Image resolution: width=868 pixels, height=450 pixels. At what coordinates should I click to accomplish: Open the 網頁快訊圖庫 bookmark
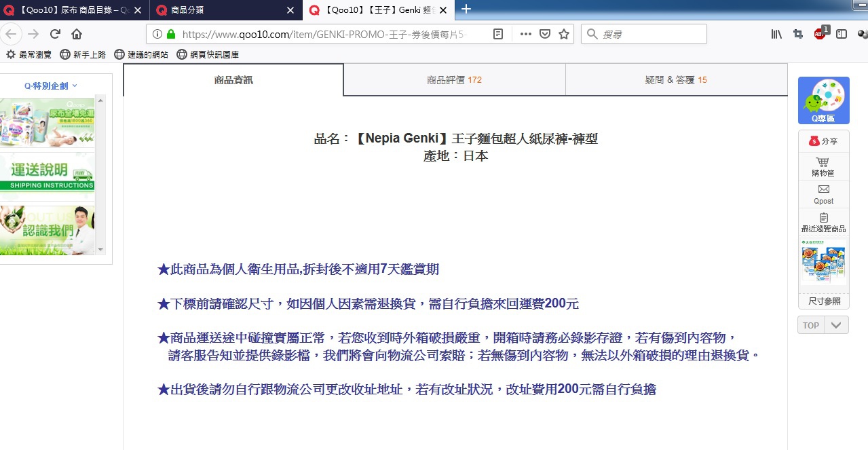coord(208,54)
